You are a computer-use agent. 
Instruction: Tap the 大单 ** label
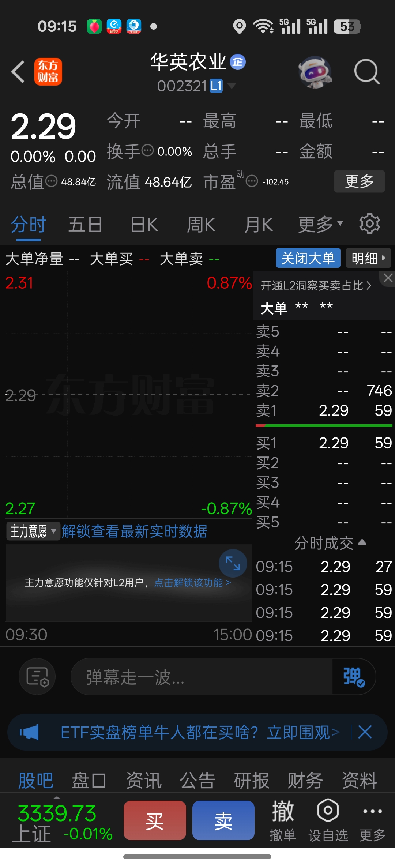coord(297,308)
